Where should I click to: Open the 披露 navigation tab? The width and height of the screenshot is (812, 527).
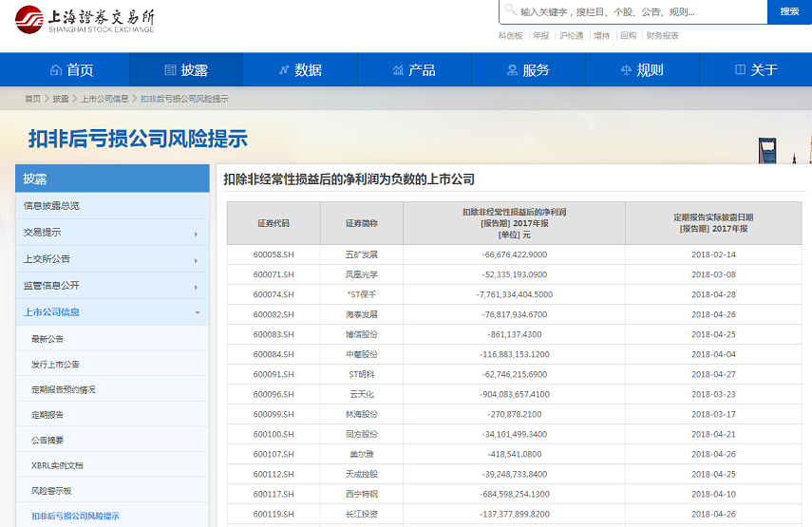pos(186,69)
